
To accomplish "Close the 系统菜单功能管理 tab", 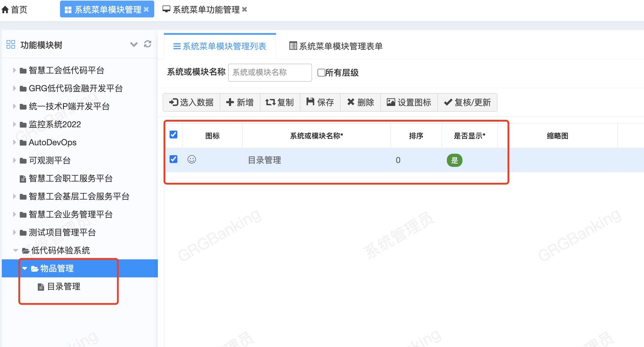I will 245,10.
